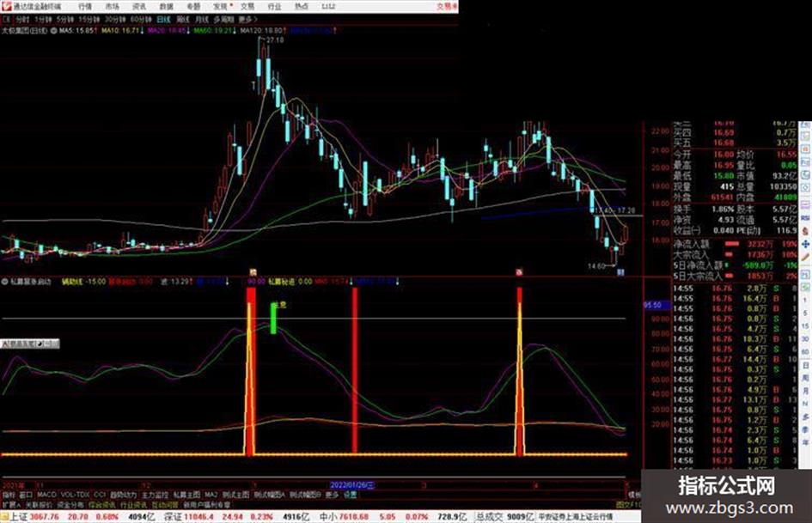Click the status bar icon left of 上证
This screenshot has width=812, height=523.
click(x=4, y=516)
